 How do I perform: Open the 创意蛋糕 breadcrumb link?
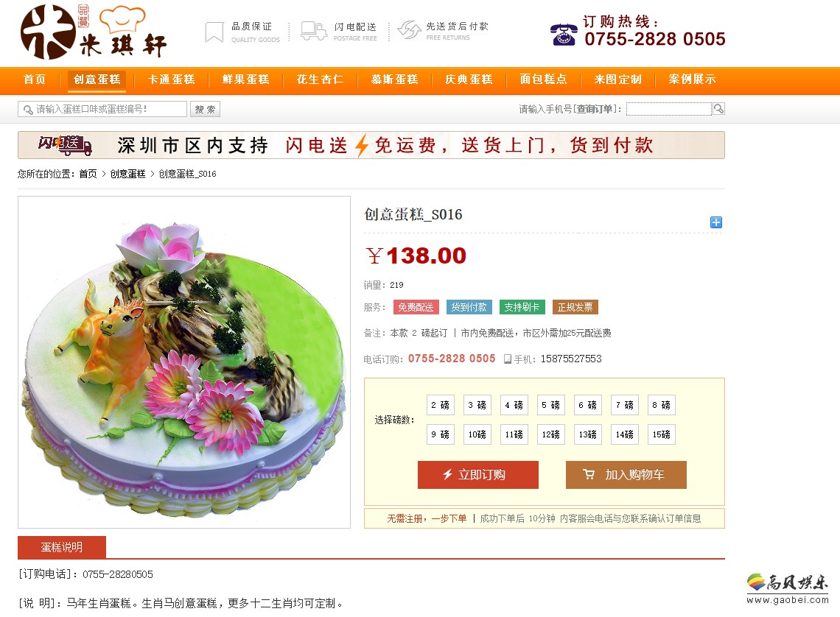click(128, 174)
